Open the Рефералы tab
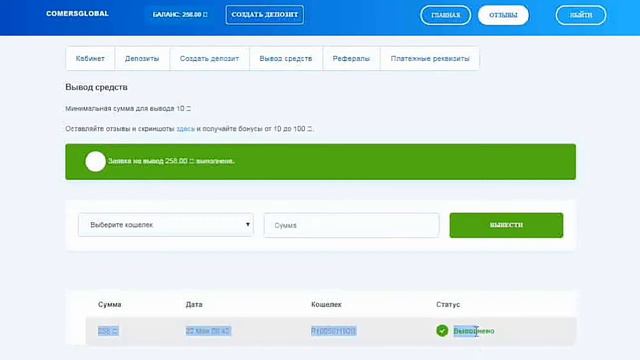 point(351,59)
